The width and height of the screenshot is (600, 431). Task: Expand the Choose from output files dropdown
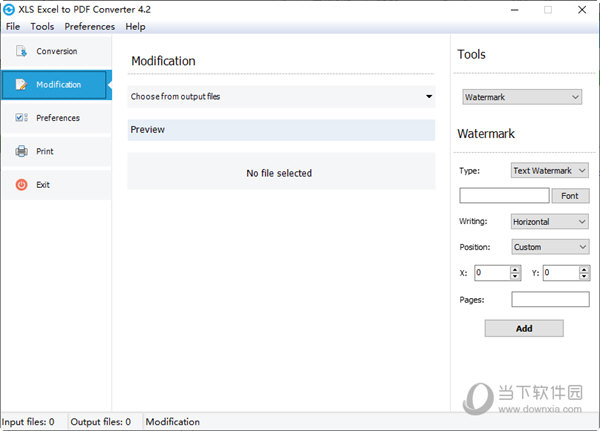[281, 96]
